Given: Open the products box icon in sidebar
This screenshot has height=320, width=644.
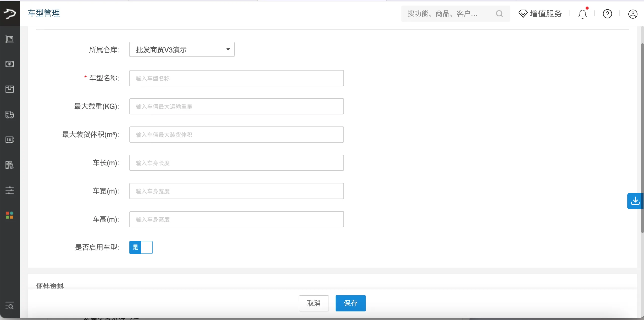Looking at the screenshot, I should [x=10, y=89].
